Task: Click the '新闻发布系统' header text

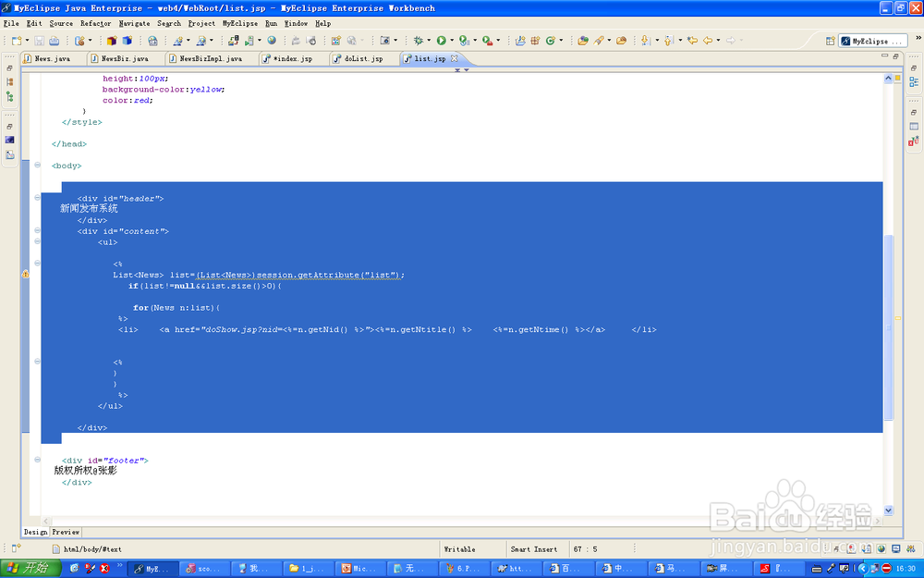Action: click(x=89, y=208)
